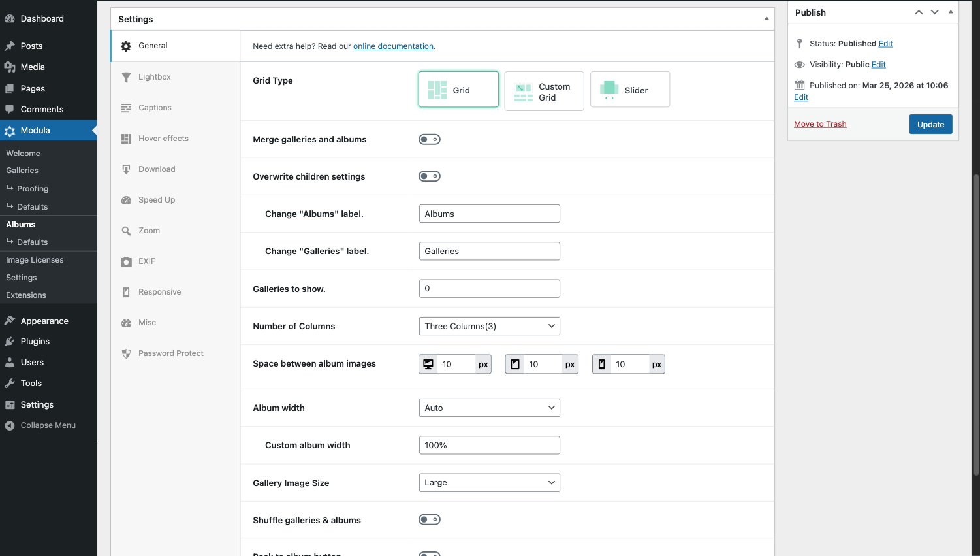Open the Responsive settings tab

point(159,292)
